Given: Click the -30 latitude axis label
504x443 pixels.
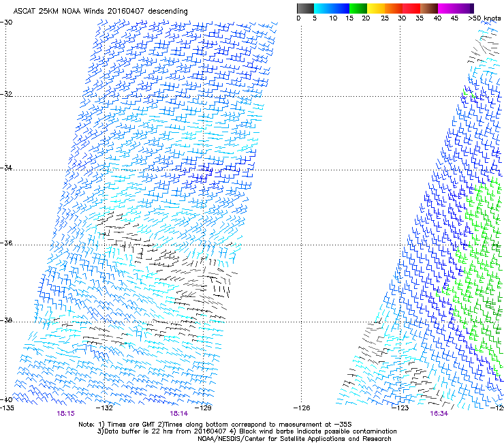Looking at the screenshot, I should [x=6, y=22].
